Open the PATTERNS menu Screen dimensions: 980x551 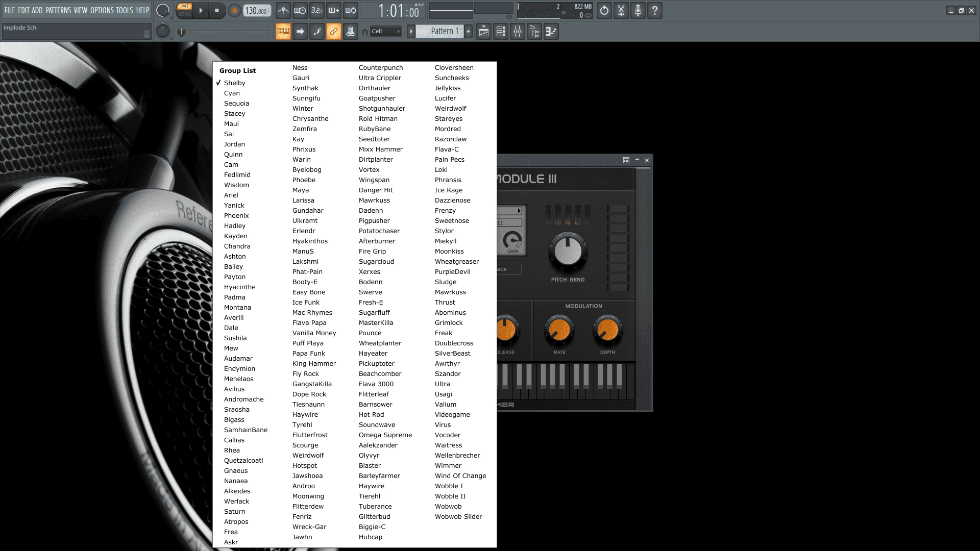(x=58, y=10)
